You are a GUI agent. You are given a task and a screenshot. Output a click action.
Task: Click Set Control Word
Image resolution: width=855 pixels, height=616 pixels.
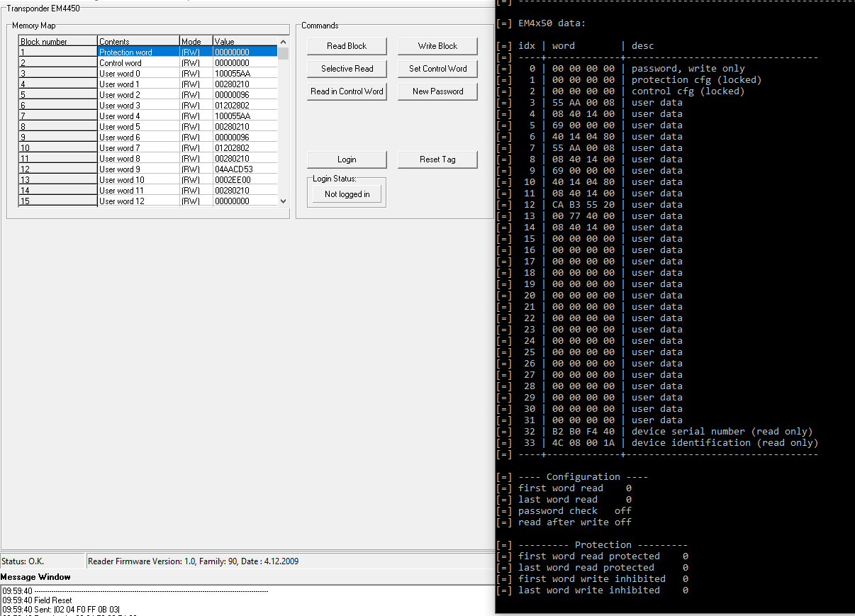click(437, 69)
